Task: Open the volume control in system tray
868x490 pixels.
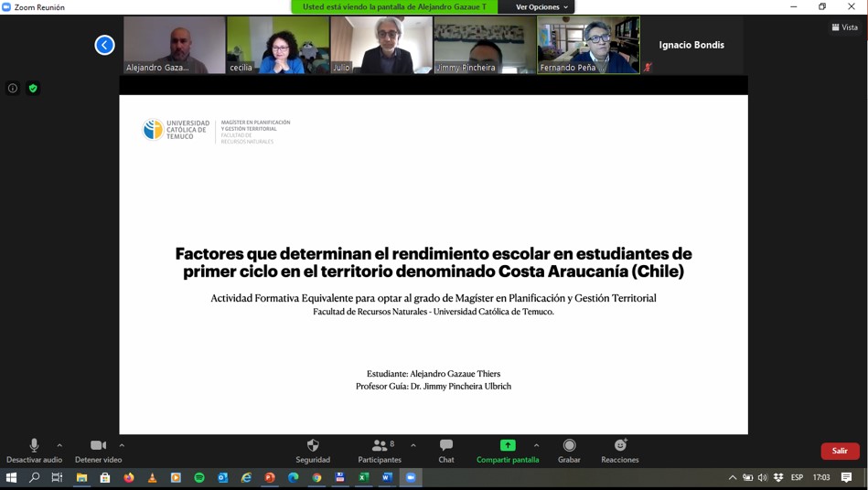Action: [763, 477]
